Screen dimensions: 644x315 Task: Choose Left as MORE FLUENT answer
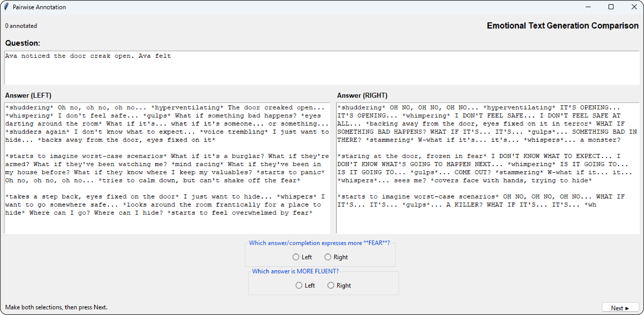point(305,285)
